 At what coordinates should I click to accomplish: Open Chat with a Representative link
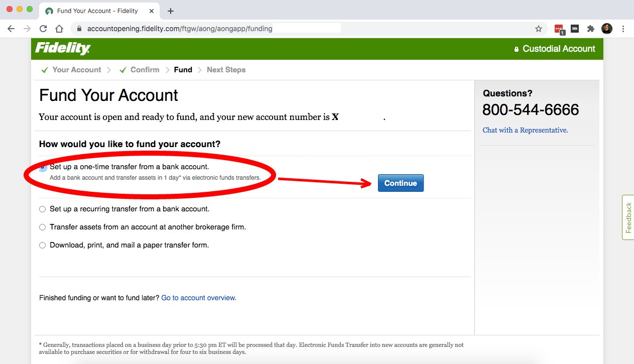pos(525,130)
